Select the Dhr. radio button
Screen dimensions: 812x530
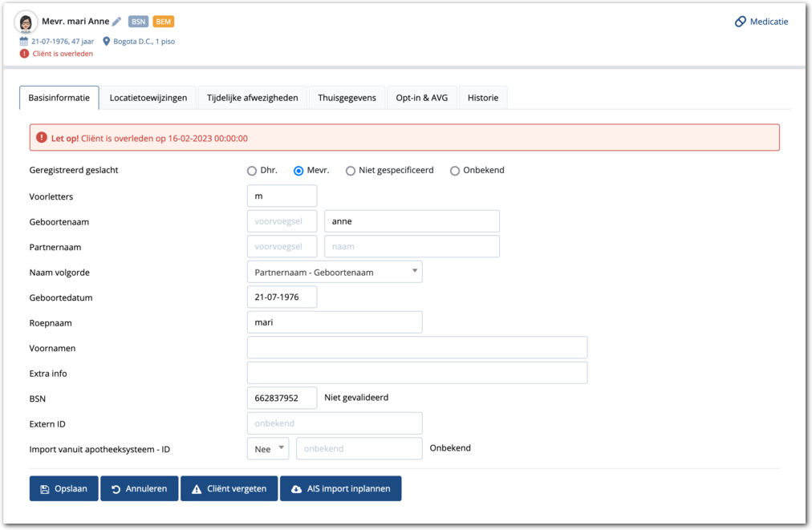(x=252, y=171)
